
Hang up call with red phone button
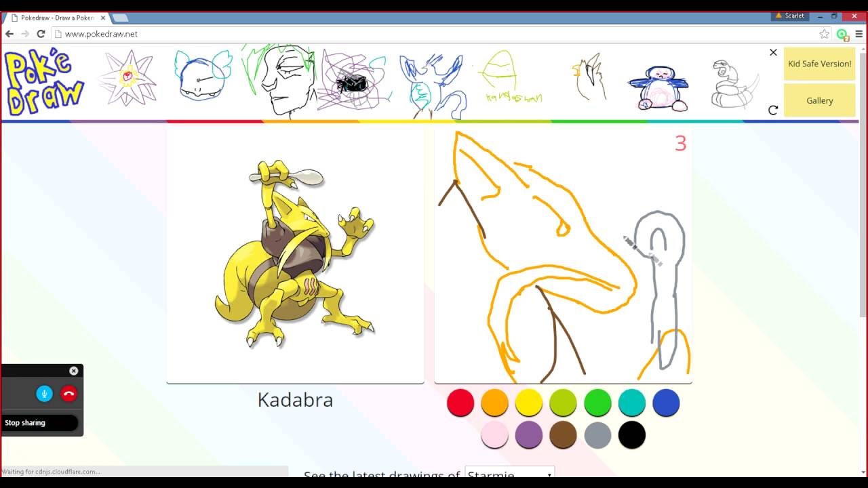[69, 394]
